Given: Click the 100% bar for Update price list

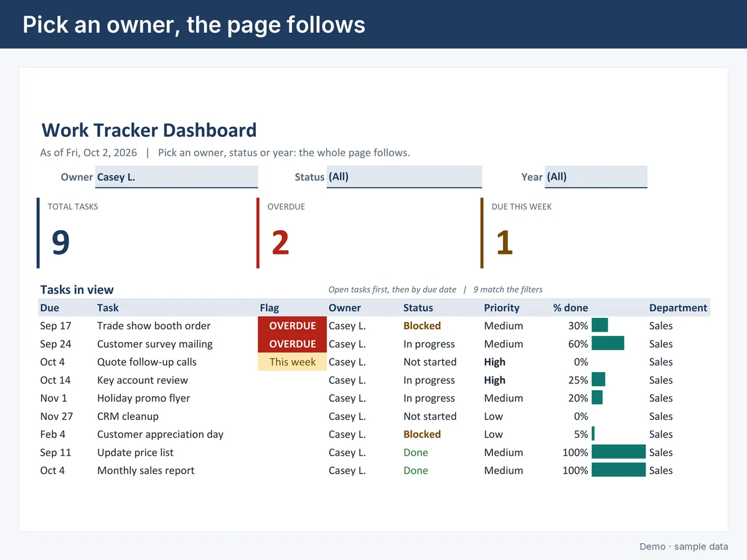Looking at the screenshot, I should 618,452.
